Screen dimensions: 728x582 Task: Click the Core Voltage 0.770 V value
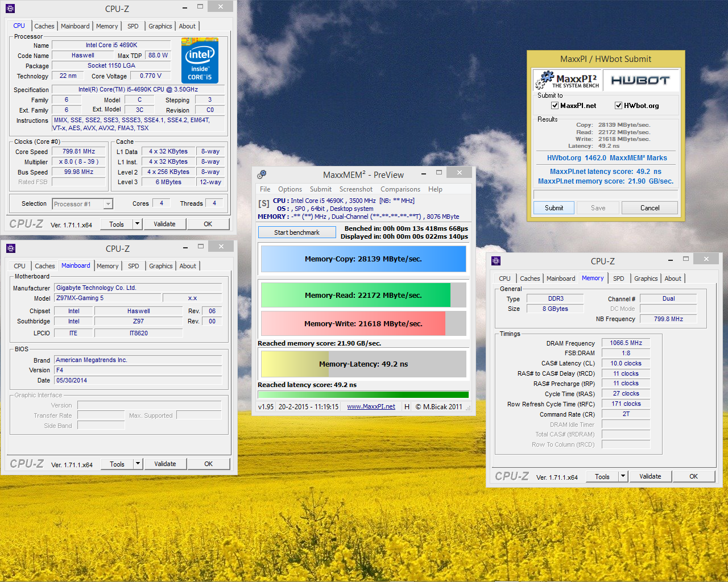coord(151,76)
